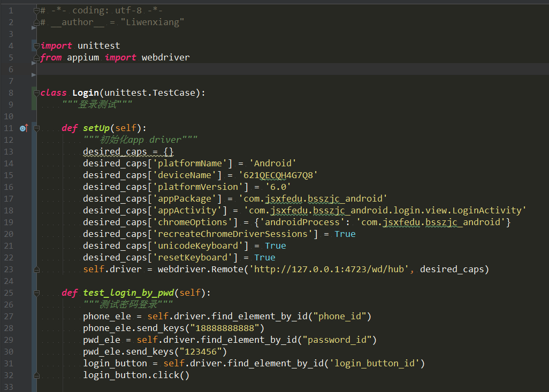The width and height of the screenshot is (549, 392).
Task: Click the '621QECQH4G7Q8' device name string
Action: (x=278, y=175)
